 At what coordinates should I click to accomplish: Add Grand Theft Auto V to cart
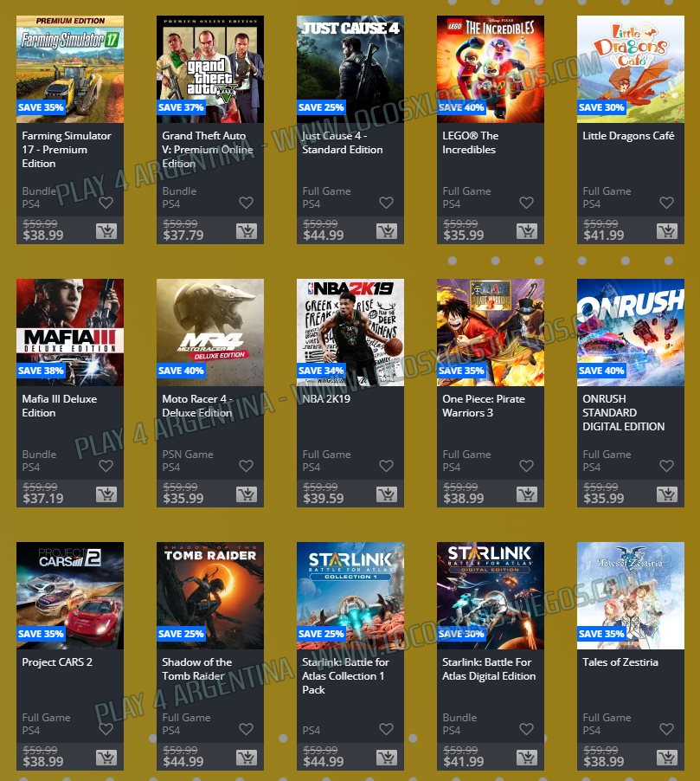(247, 230)
